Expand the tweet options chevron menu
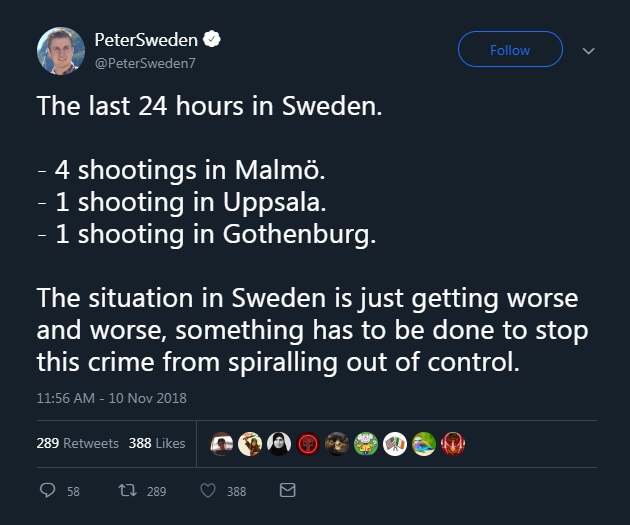 [588, 50]
